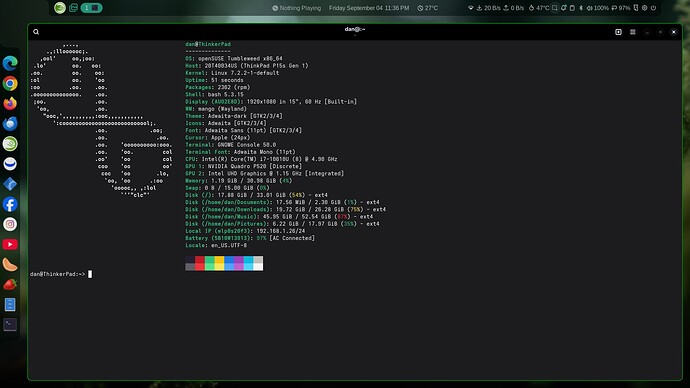Image resolution: width=690 pixels, height=388 pixels.
Task: Open the blue document app in dock
Action: (x=10, y=304)
